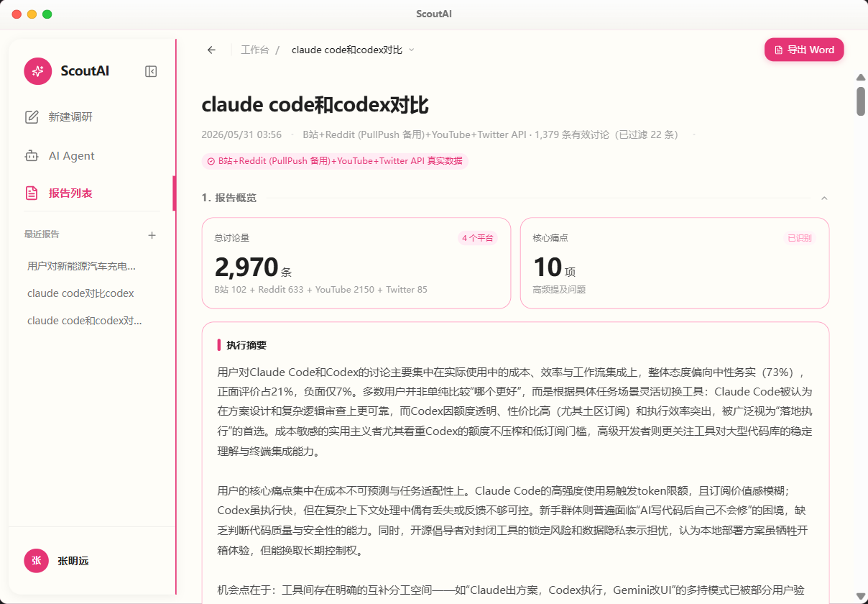
Task: Click the 最近报告 section label
Action: (42, 234)
